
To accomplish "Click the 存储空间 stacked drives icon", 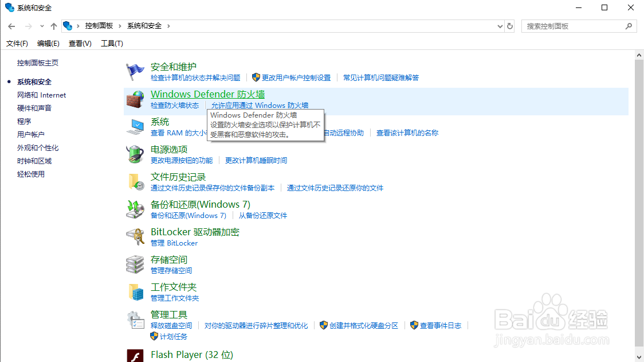I will (135, 265).
